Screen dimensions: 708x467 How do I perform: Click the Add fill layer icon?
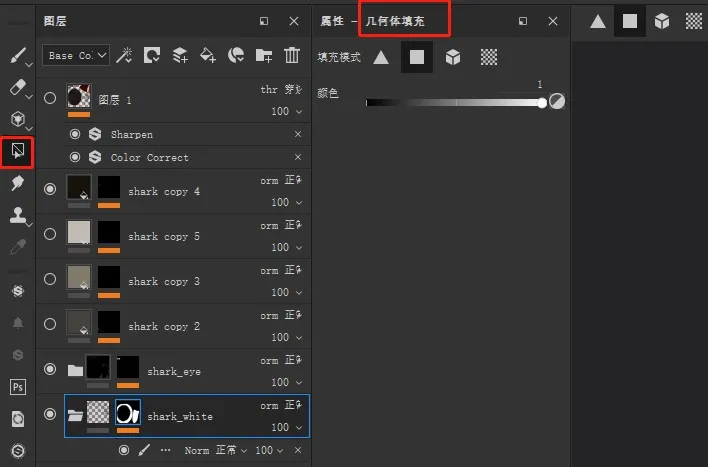(x=208, y=56)
